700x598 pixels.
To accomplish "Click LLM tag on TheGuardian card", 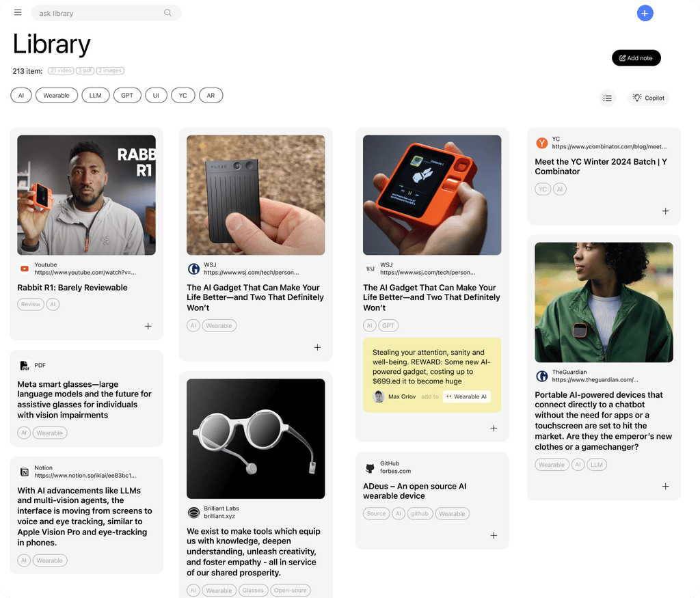I will (x=596, y=465).
